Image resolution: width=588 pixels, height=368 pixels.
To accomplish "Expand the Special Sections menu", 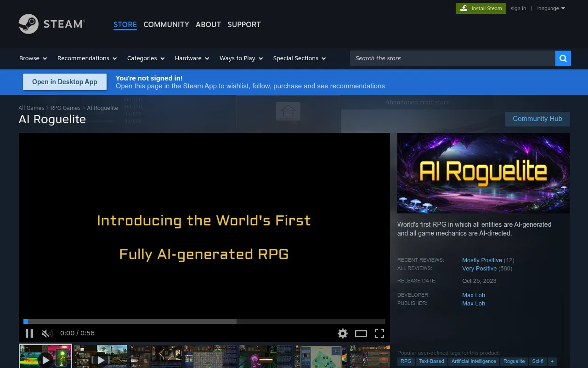I will (300, 58).
